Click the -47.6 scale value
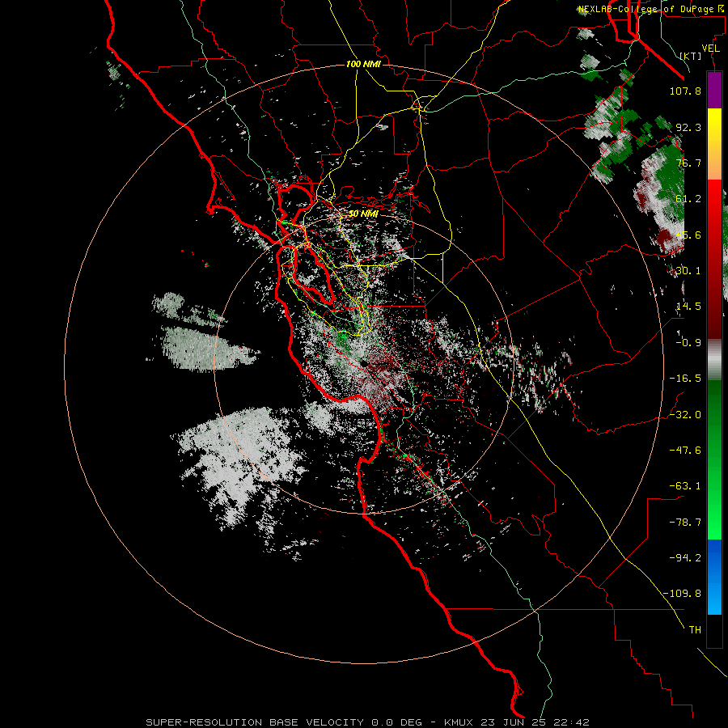The width and height of the screenshot is (728, 728). pyautogui.click(x=685, y=451)
